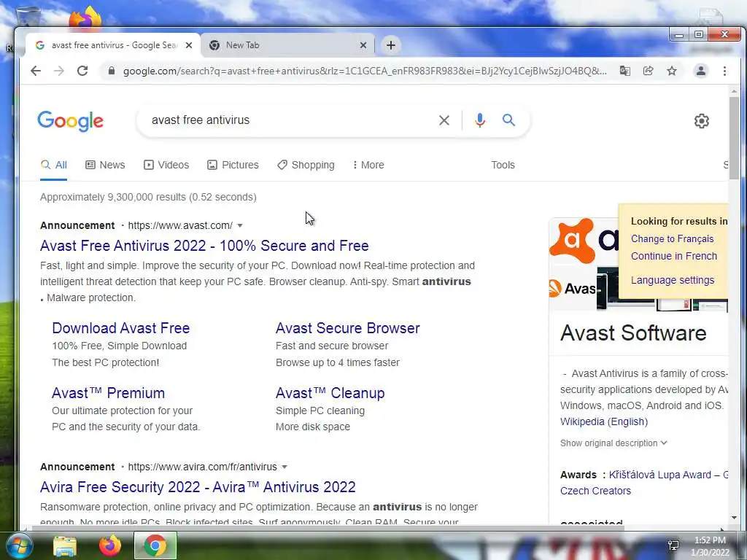This screenshot has width=747, height=560.
Task: Click the magnifier search button
Action: click(508, 120)
